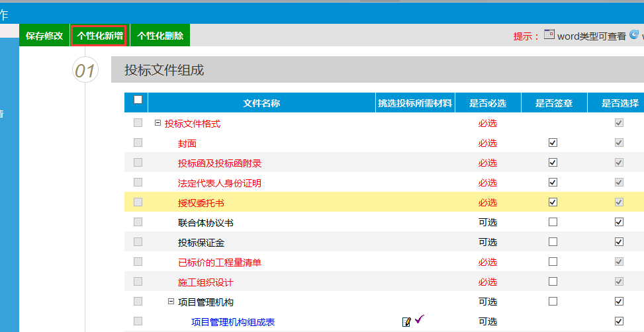Click the word-type view table icon in hint bar
The width and height of the screenshot is (644, 332).
(549, 34)
